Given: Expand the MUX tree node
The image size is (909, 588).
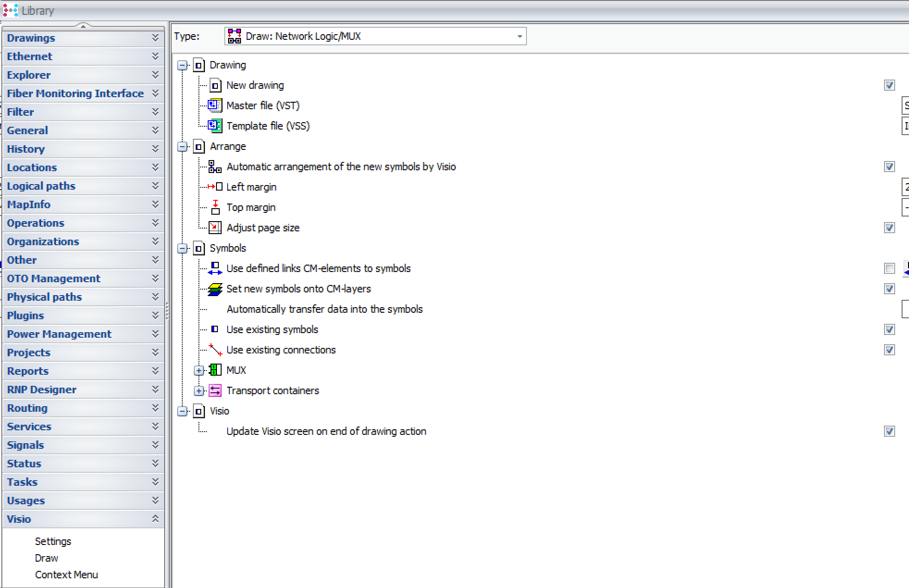Looking at the screenshot, I should 199,371.
